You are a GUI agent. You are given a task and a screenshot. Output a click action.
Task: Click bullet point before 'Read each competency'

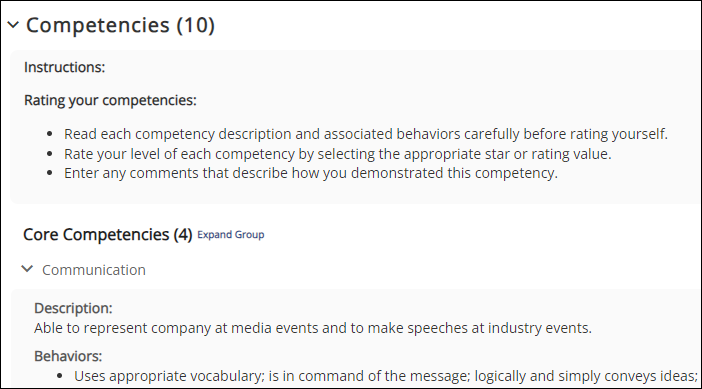[x=50, y=134]
